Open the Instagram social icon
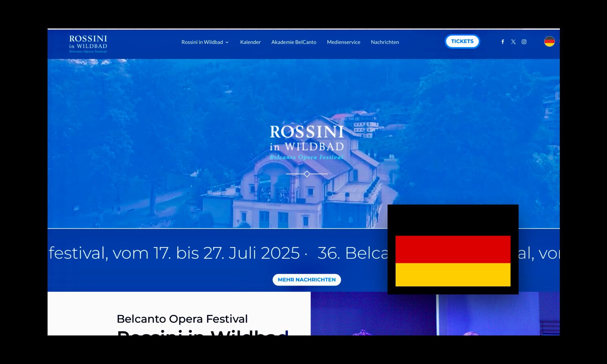This screenshot has height=364, width=607. (524, 42)
